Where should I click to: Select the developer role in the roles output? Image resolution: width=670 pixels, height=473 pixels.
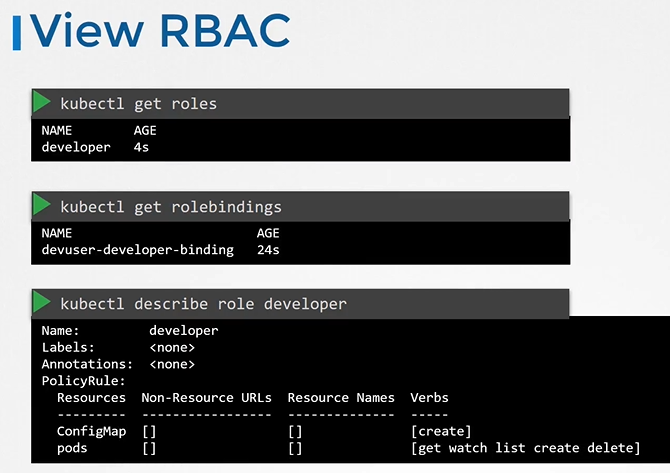pyautogui.click(x=76, y=147)
